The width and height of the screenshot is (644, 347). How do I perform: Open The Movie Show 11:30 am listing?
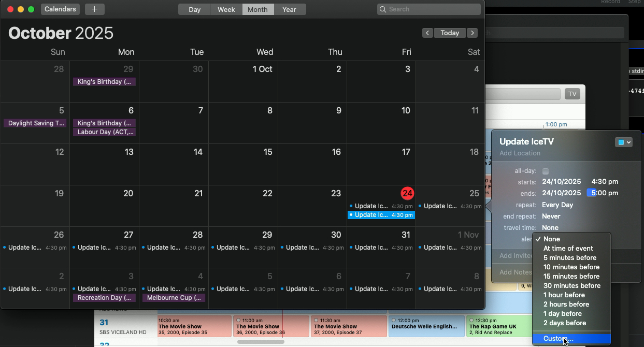349,326
